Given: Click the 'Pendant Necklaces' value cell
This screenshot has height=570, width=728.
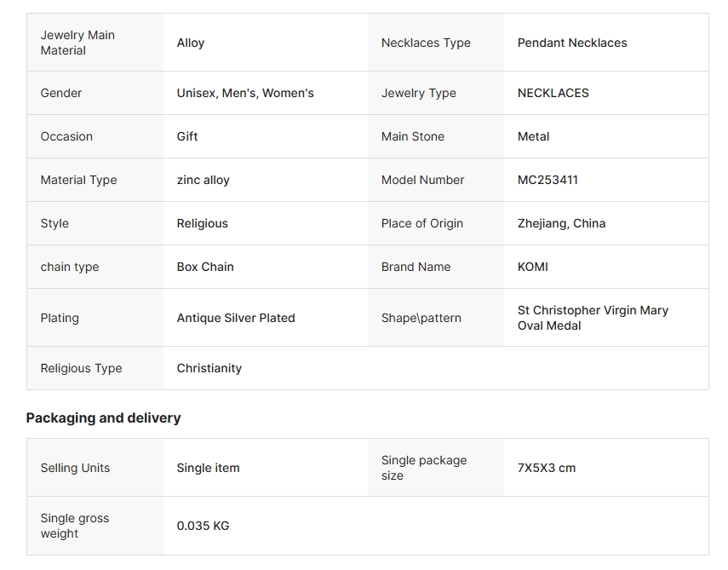Looking at the screenshot, I should tap(572, 43).
